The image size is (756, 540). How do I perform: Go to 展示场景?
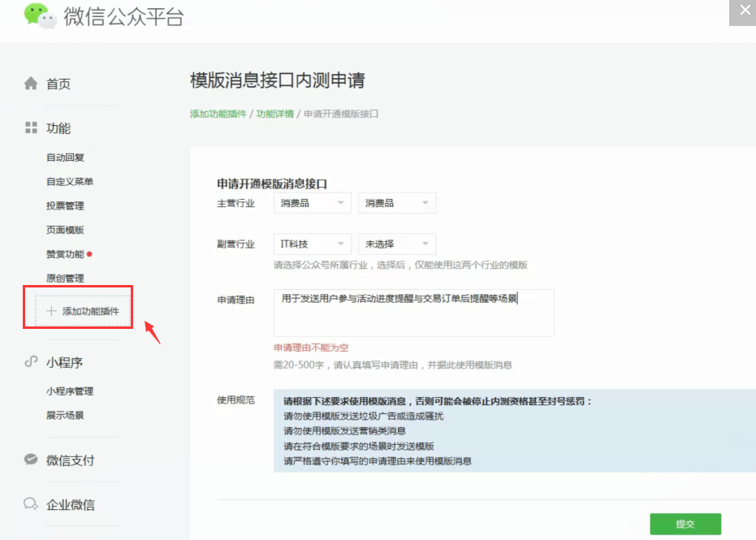(x=65, y=415)
